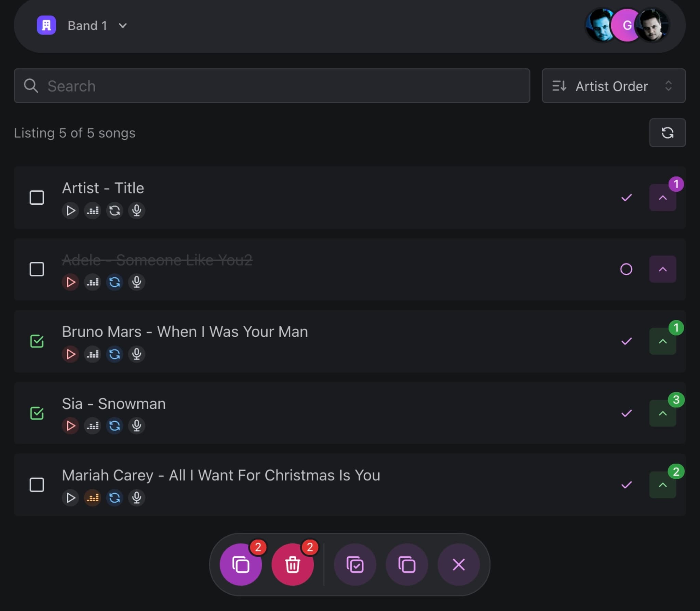Image resolution: width=700 pixels, height=611 pixels.
Task: Expand the Artist - Title row chevron
Action: 662,198
